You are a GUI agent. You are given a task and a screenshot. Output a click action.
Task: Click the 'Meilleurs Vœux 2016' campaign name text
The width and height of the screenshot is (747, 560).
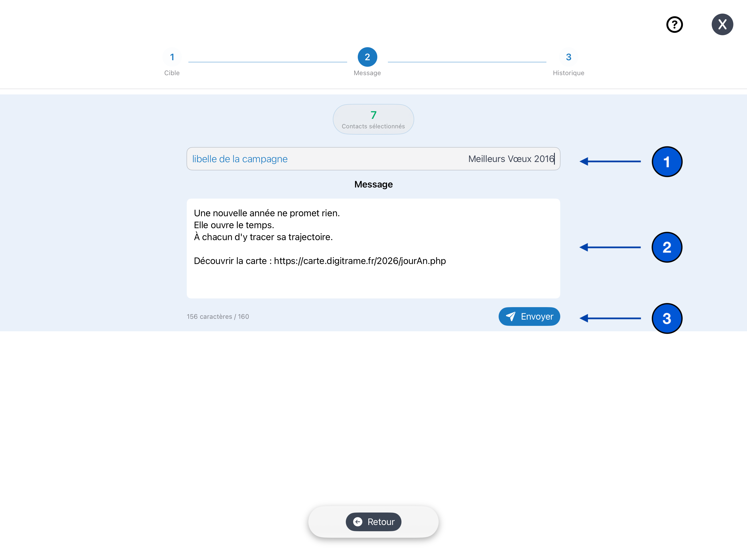pos(511,159)
